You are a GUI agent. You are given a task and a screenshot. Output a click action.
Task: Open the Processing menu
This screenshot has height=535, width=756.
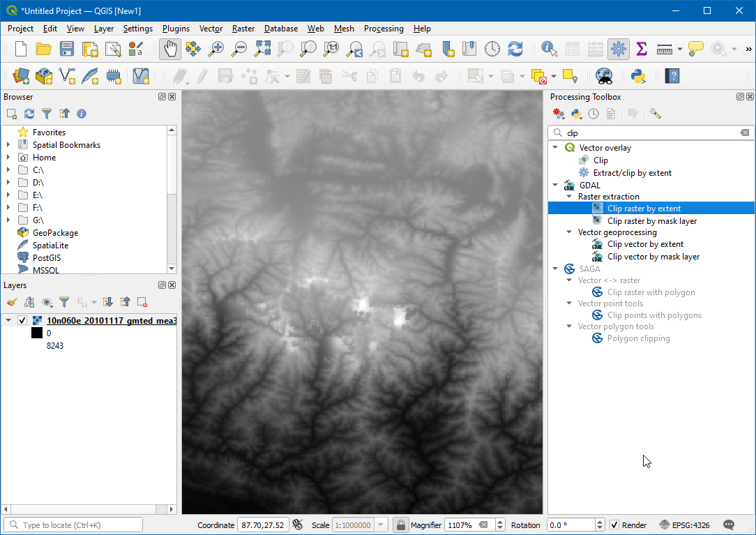[x=384, y=29]
